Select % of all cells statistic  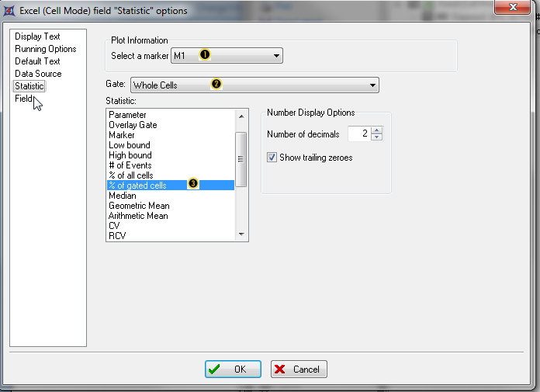pyautogui.click(x=171, y=175)
